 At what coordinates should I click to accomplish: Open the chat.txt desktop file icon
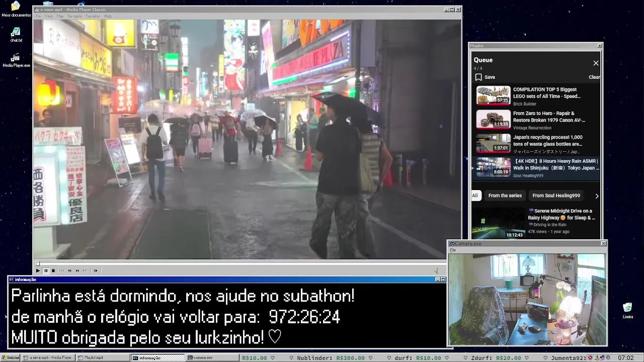(16, 35)
